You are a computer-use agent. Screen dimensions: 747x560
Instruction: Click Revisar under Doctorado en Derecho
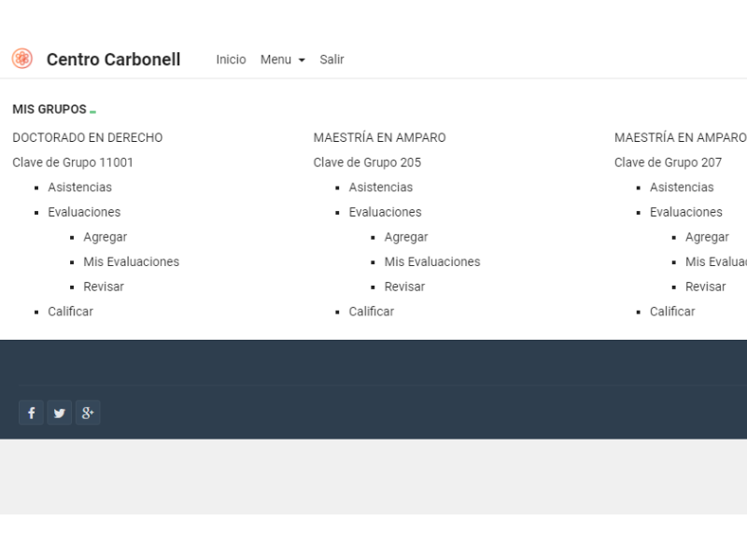coord(103,287)
